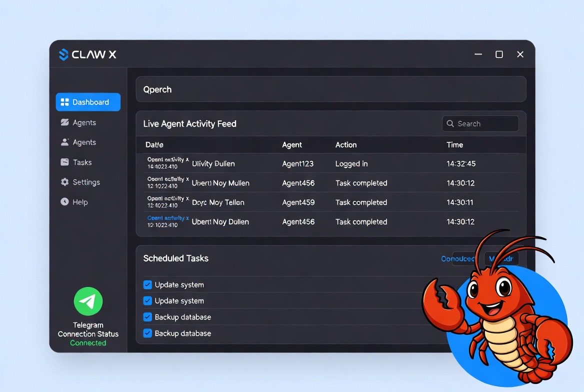Click the Connected status text

pyautogui.click(x=88, y=343)
